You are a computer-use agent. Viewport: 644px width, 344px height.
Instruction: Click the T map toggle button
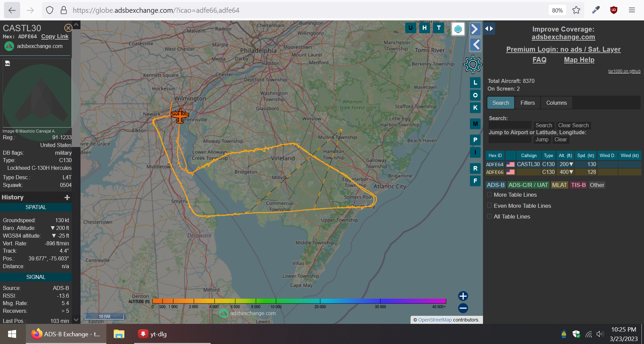(x=439, y=28)
